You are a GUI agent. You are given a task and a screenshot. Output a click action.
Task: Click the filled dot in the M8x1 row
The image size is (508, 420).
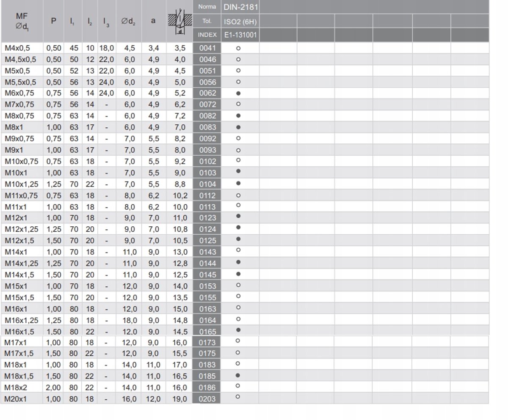[x=238, y=127]
